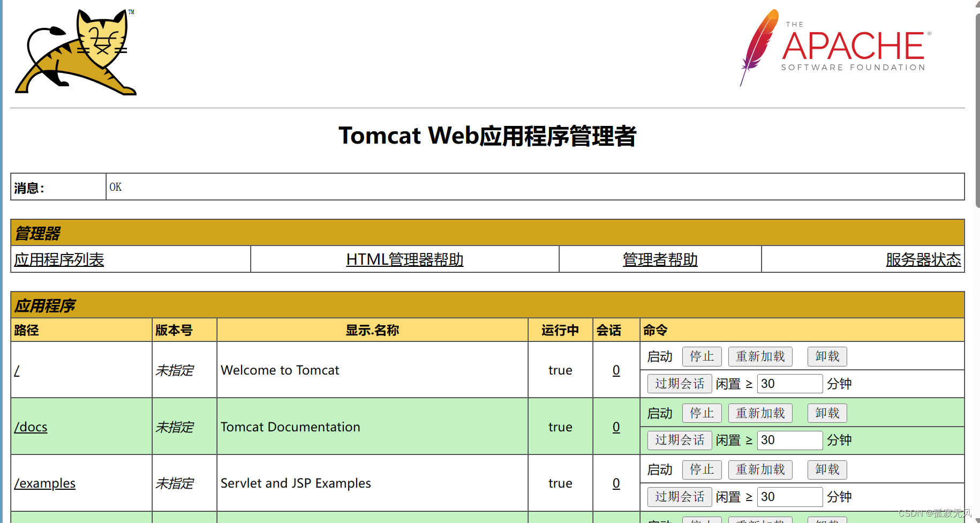Click session count 0 for Welcome to Tomcat

(616, 370)
